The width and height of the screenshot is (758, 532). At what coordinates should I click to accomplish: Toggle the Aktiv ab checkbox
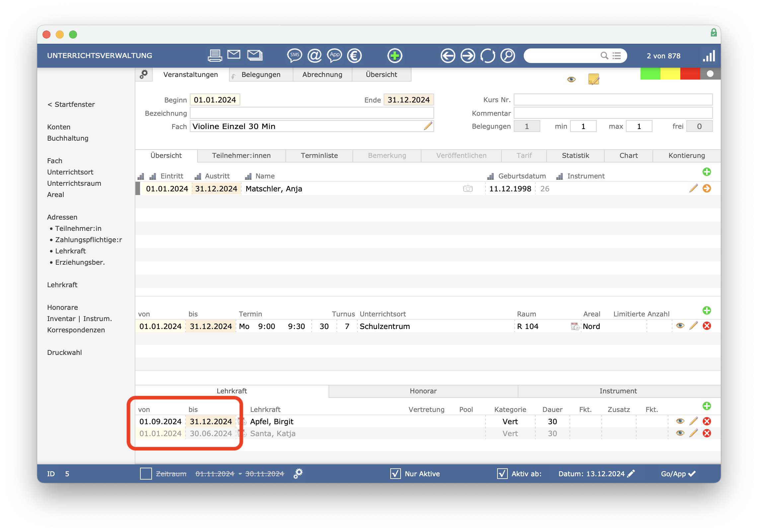[x=502, y=474]
